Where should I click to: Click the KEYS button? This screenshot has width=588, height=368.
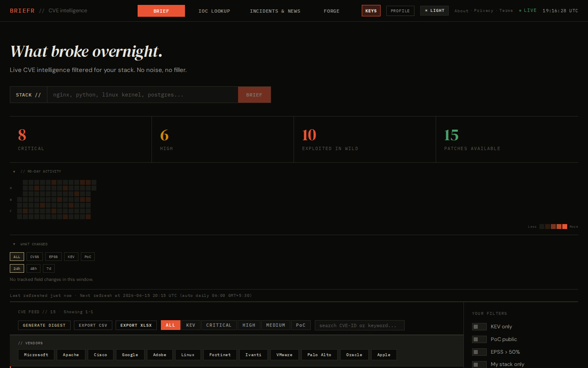point(371,11)
